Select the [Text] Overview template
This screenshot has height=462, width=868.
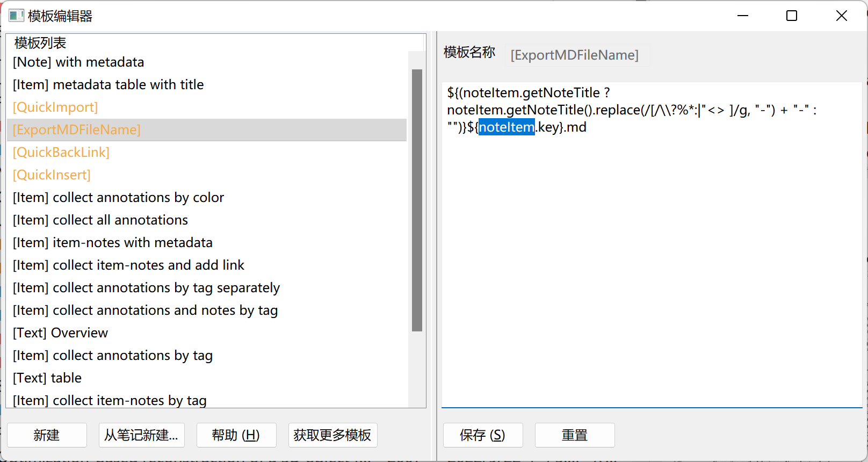(x=60, y=333)
